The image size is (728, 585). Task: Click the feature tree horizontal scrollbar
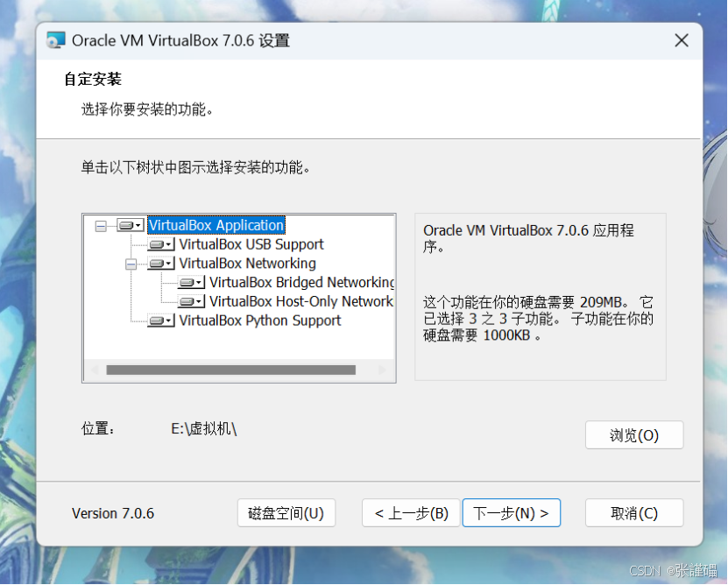tap(230, 370)
